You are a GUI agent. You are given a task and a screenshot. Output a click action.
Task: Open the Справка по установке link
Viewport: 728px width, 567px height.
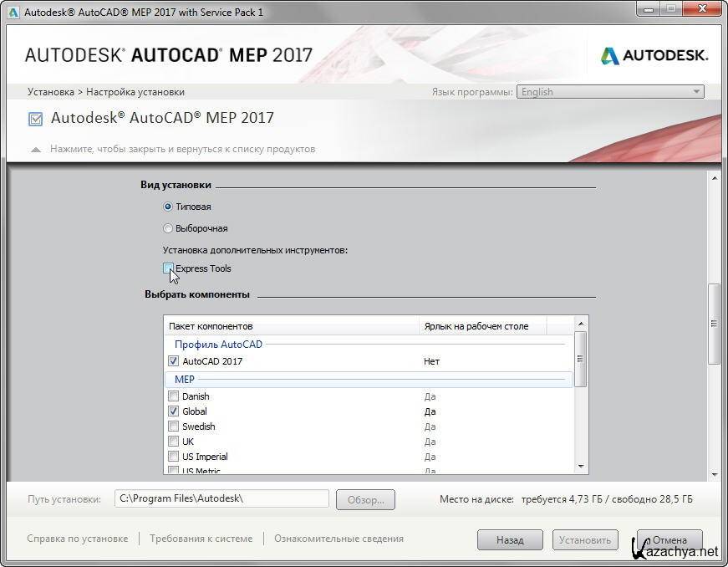click(x=78, y=539)
